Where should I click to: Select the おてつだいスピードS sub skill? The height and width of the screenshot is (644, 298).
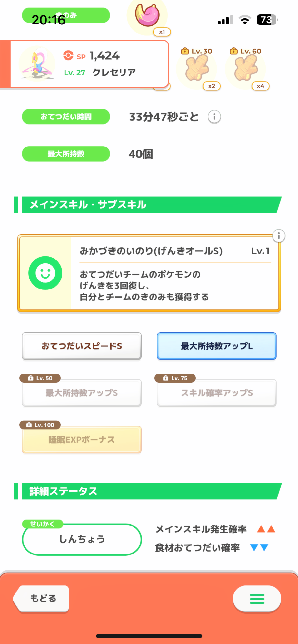coord(82,346)
